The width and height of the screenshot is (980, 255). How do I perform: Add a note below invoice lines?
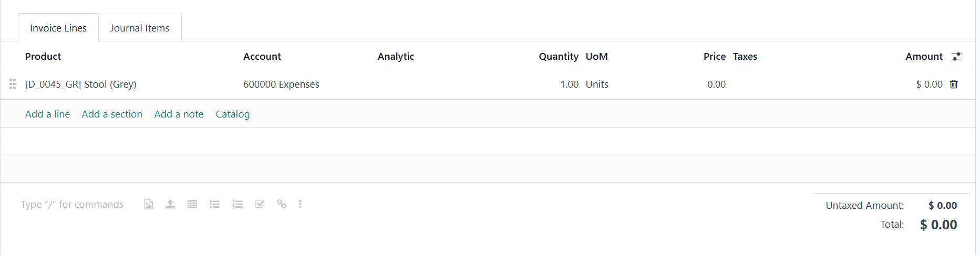point(179,114)
